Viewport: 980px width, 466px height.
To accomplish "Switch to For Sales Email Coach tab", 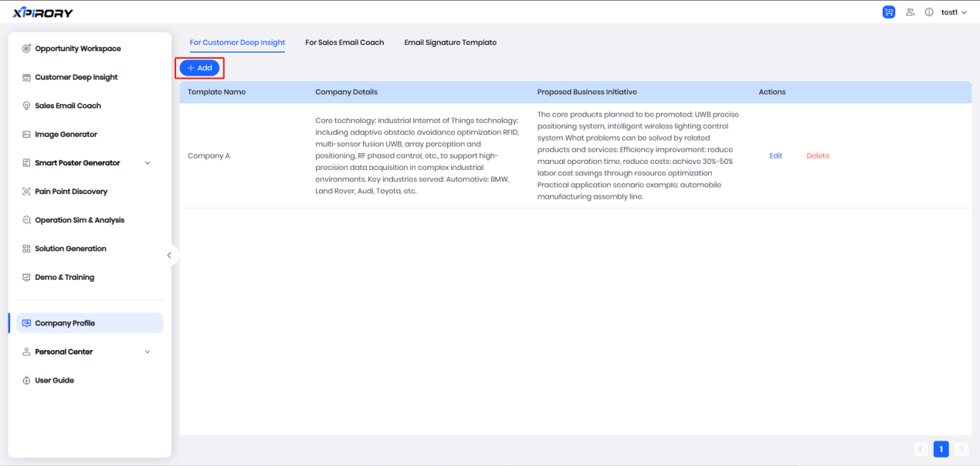I will click(x=344, y=43).
